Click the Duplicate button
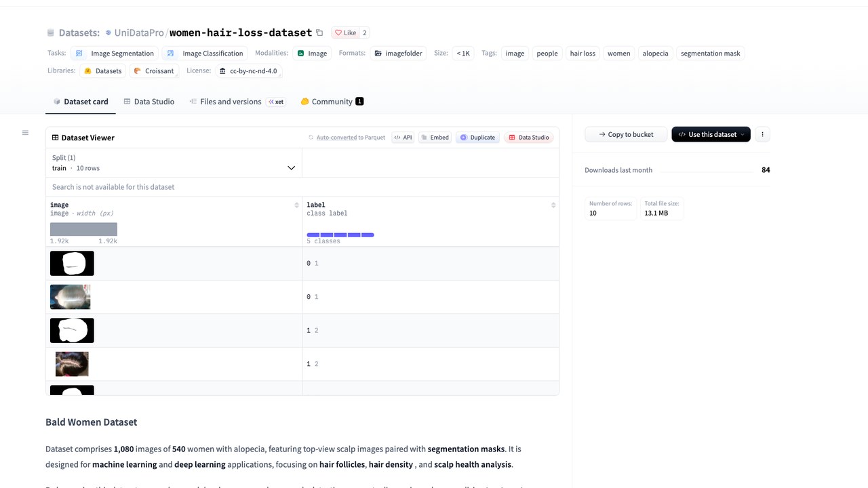 pyautogui.click(x=477, y=138)
